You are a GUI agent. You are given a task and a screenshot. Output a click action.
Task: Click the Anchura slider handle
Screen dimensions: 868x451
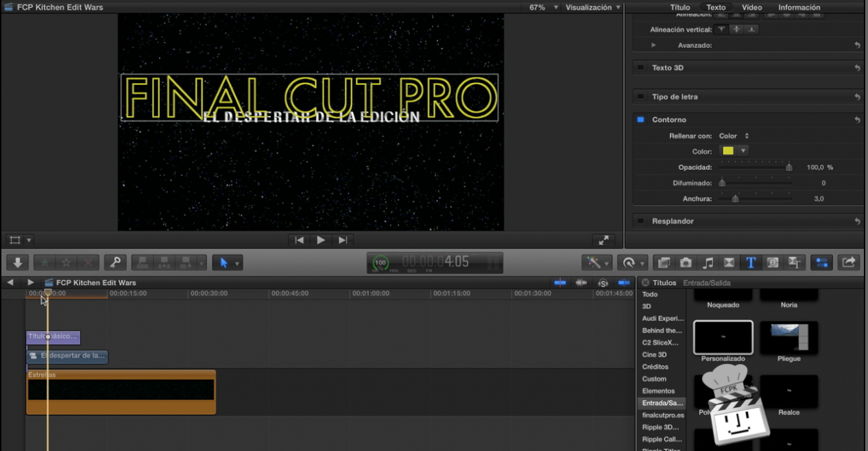(735, 199)
